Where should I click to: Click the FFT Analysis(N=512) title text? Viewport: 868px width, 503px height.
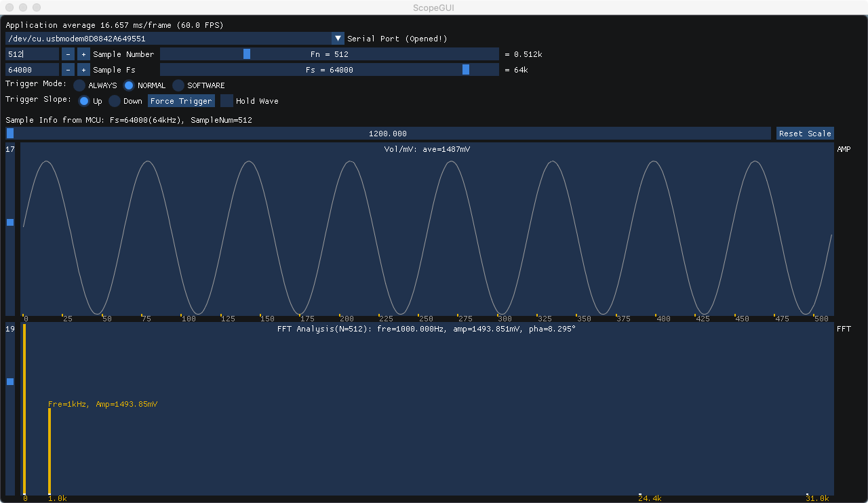[x=427, y=329]
